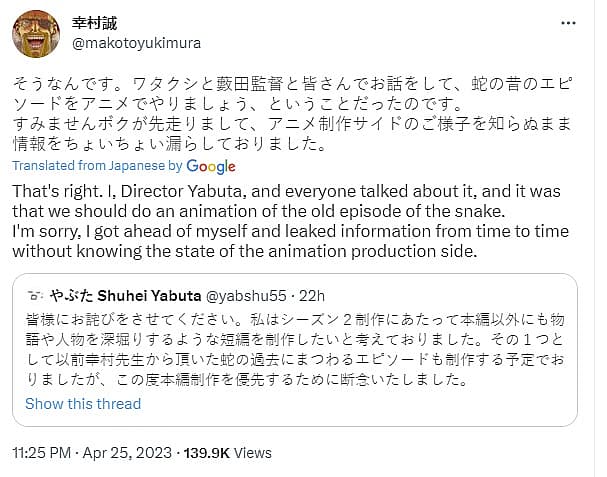The width and height of the screenshot is (607, 477).
Task: Click Japanese line beginning すみませんボク
Action: pyautogui.click(x=292, y=124)
